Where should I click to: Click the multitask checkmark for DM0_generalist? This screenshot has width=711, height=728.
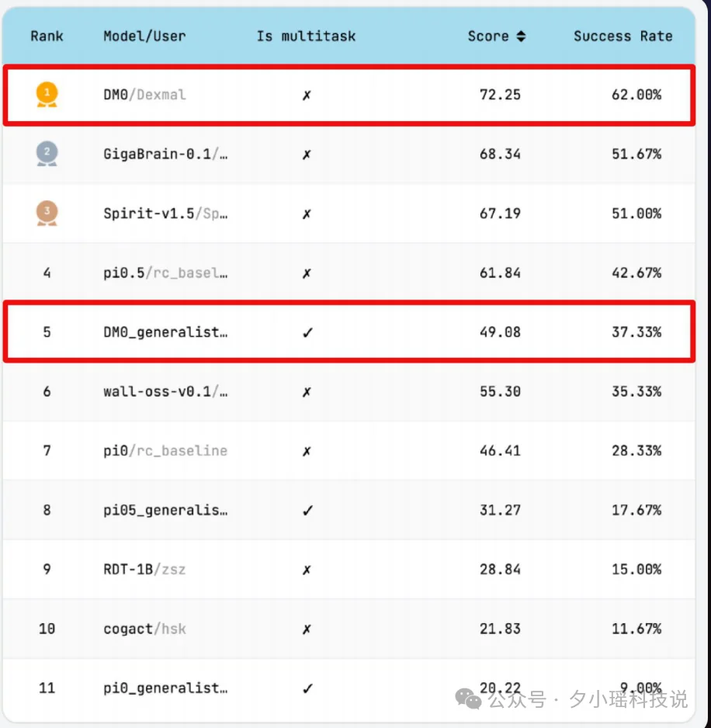coord(307,332)
